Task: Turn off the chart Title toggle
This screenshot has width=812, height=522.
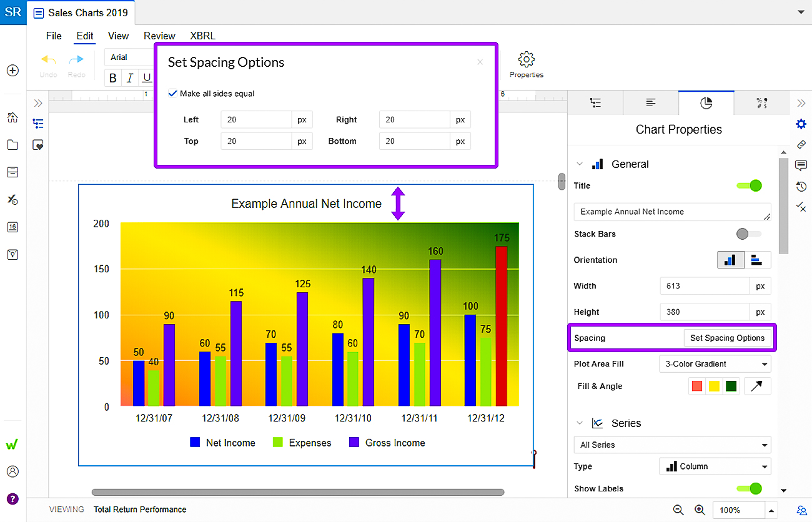Action: [x=749, y=185]
